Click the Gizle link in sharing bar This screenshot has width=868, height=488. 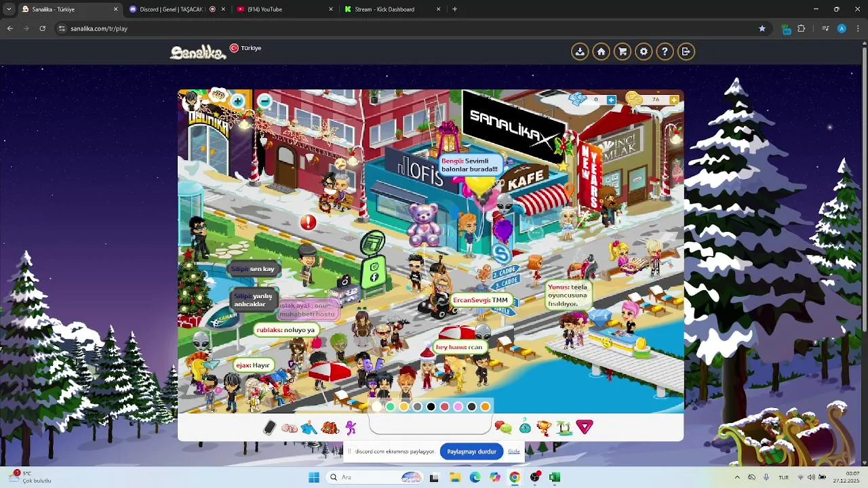514,451
